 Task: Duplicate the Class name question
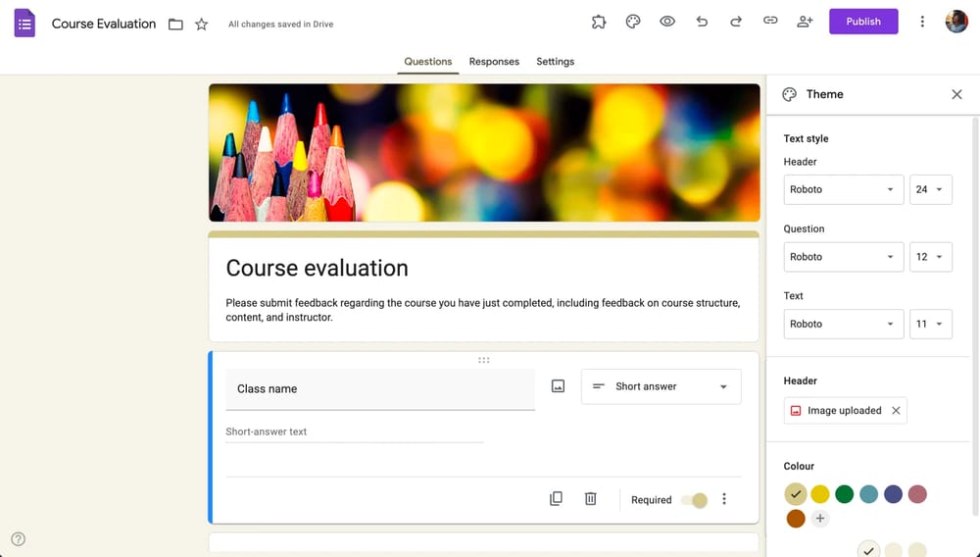[556, 499]
